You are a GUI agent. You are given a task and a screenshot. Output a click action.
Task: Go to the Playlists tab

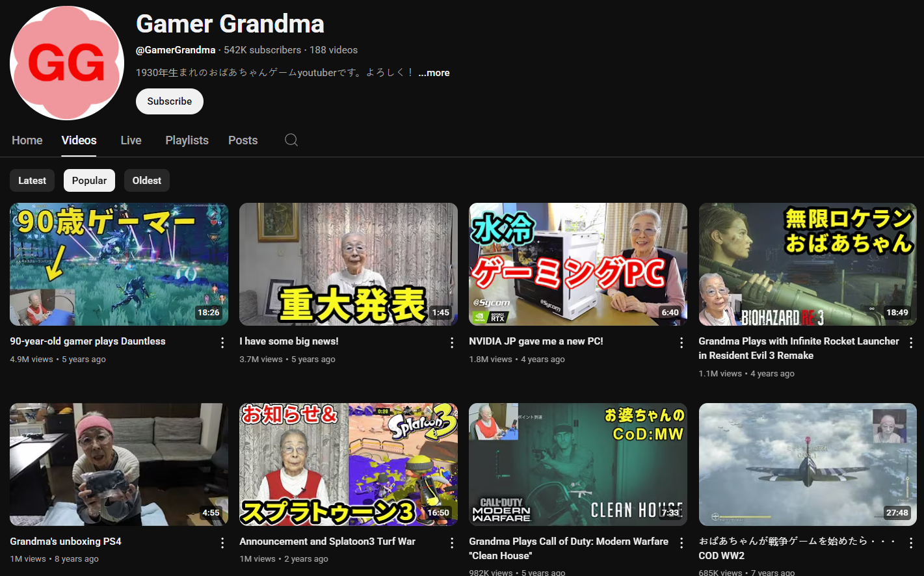click(x=187, y=140)
